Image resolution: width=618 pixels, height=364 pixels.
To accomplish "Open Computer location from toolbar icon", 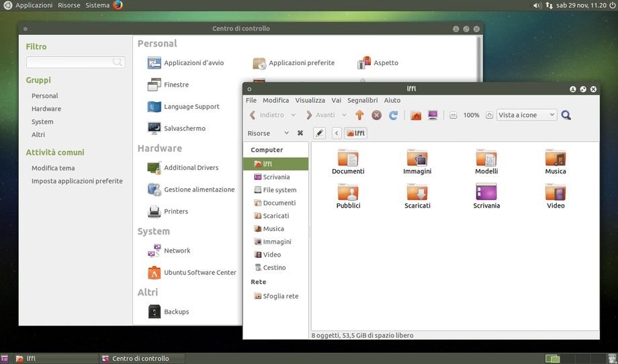I will 433,116.
